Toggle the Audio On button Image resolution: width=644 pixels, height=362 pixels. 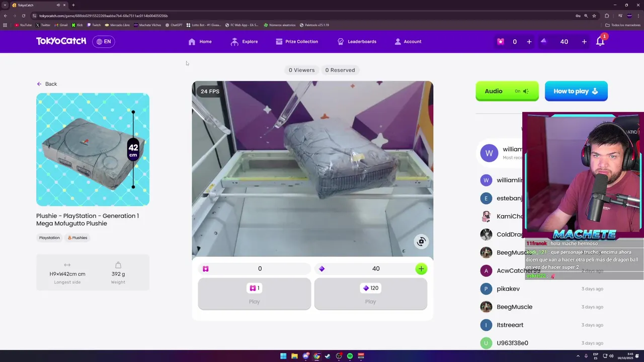[x=507, y=91]
